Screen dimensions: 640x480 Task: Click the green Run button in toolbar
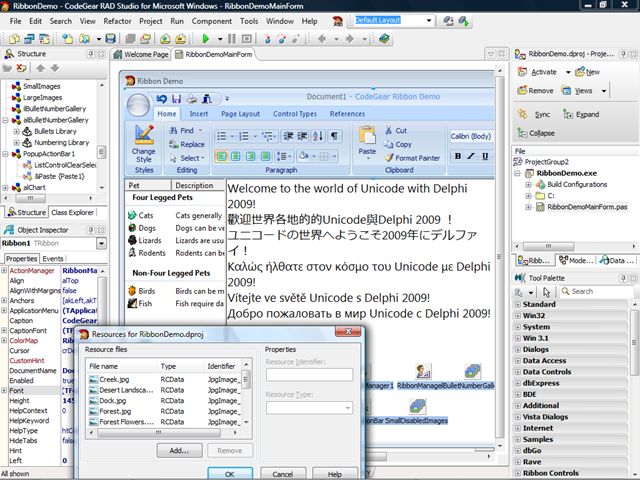[x=205, y=39]
